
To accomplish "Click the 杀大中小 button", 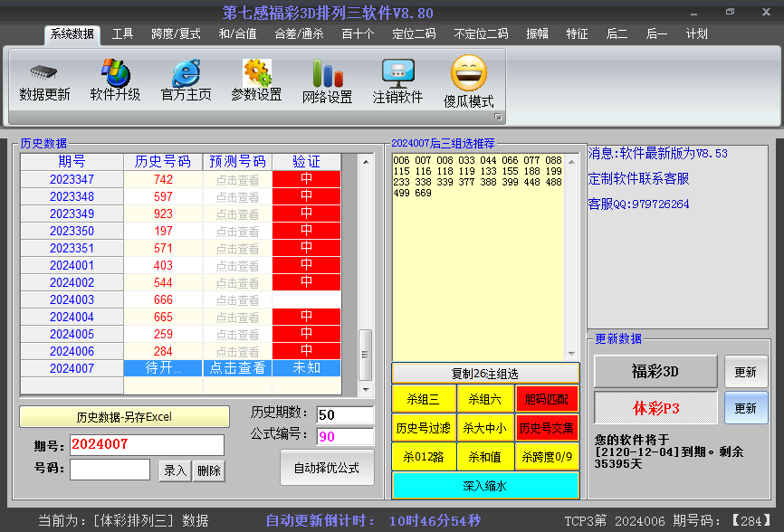I will pos(485,428).
